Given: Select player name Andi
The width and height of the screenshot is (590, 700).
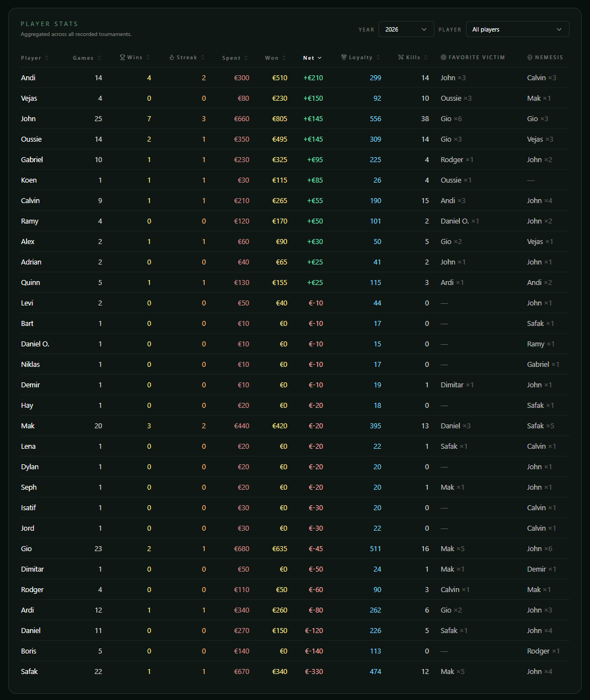Looking at the screenshot, I should tap(28, 78).
